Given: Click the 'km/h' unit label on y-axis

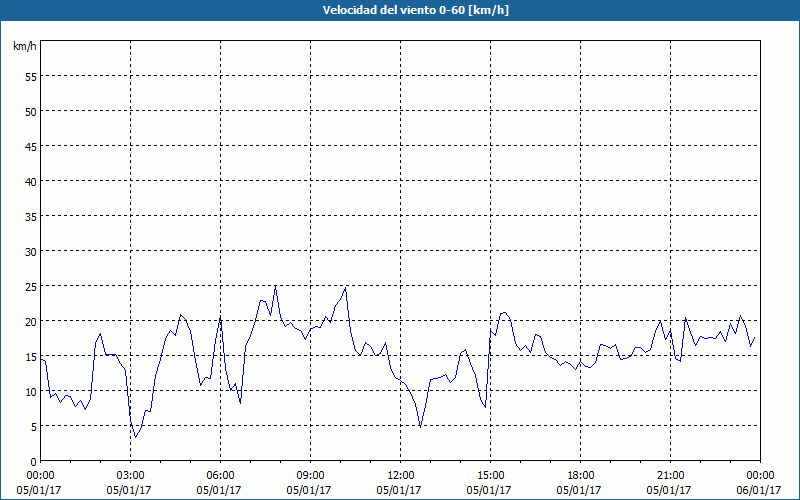Looking at the screenshot, I should (24, 46).
